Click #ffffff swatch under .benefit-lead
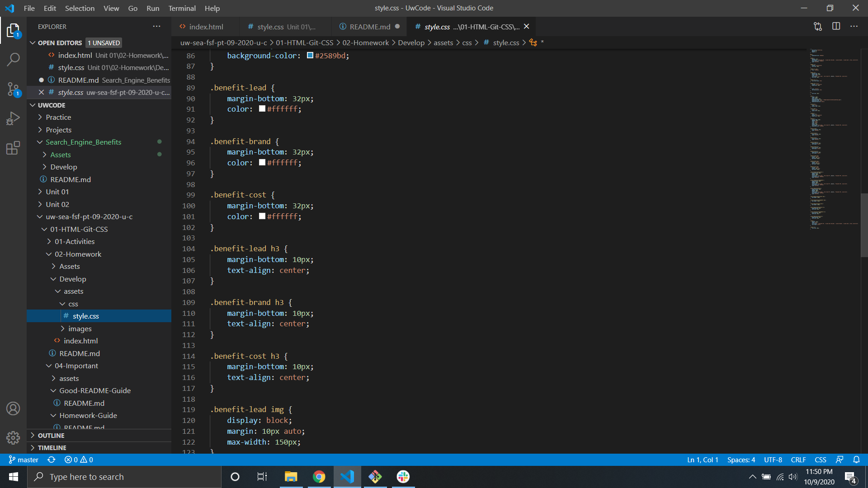Viewport: 868px width, 488px height. 262,108
